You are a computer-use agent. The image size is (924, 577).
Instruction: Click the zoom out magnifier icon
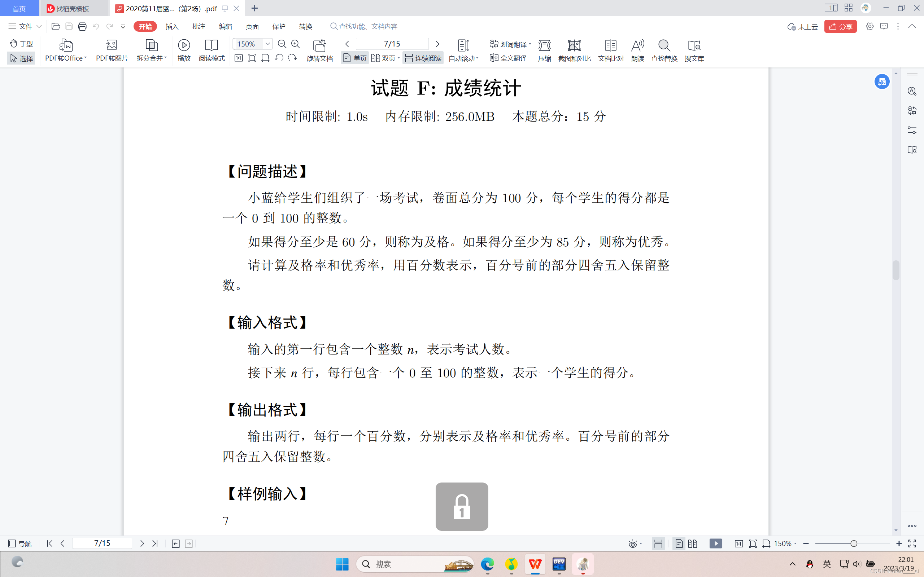282,44
